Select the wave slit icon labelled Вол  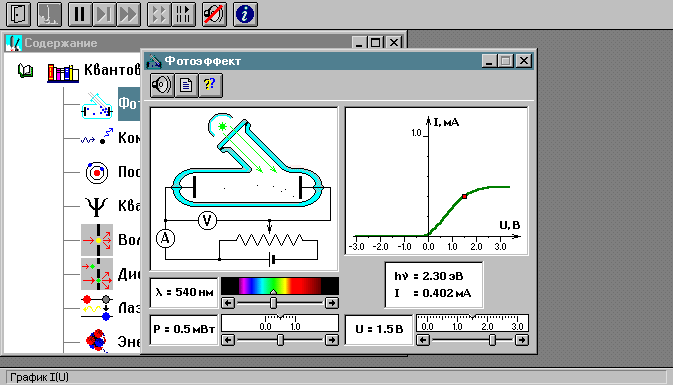pos(97,239)
